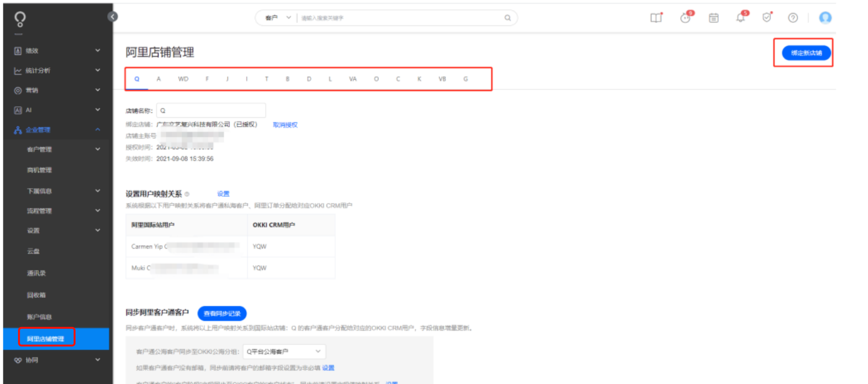Open the Q平台公海客户 group dropdown

(284, 352)
